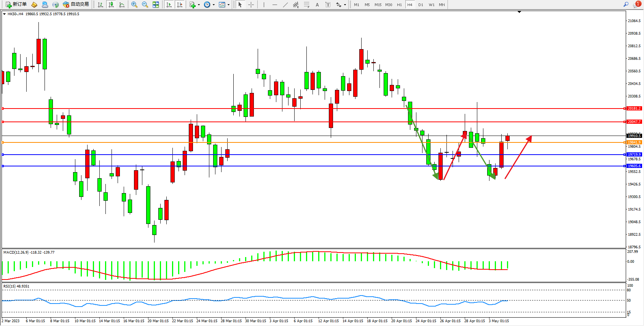644x326 pixels.
Task: Select the Fibonacci retracement tool
Action: click(x=307, y=5)
